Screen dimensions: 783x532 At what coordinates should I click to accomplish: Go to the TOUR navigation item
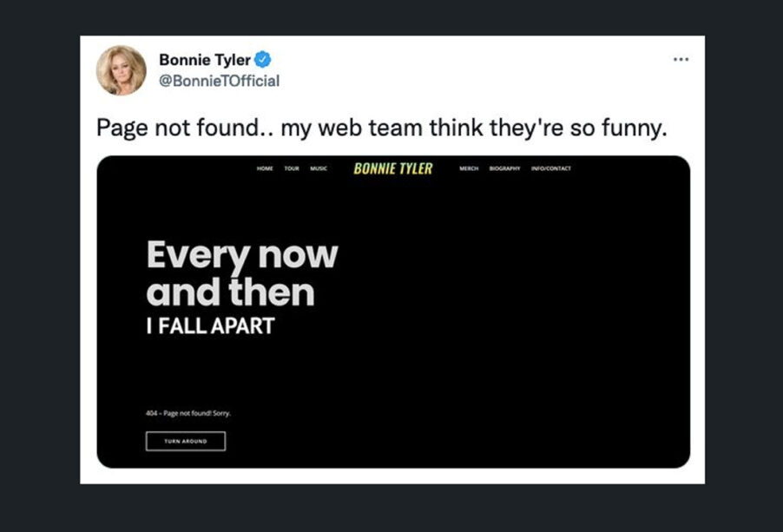[x=292, y=168]
